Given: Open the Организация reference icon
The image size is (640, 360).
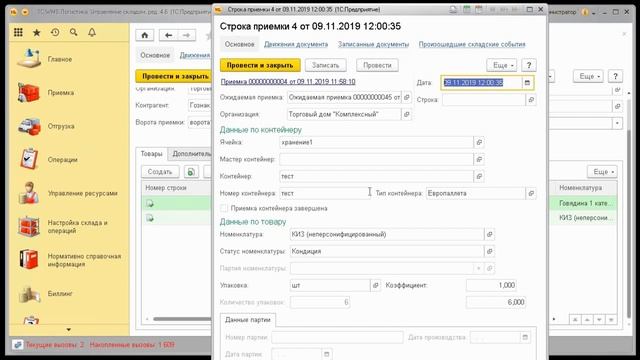Looking at the screenshot, I should coord(407,114).
